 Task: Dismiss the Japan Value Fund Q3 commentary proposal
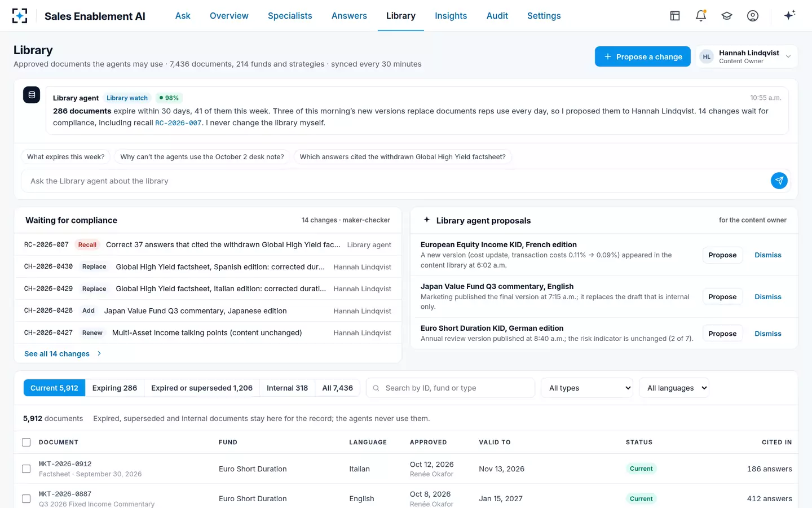point(768,297)
